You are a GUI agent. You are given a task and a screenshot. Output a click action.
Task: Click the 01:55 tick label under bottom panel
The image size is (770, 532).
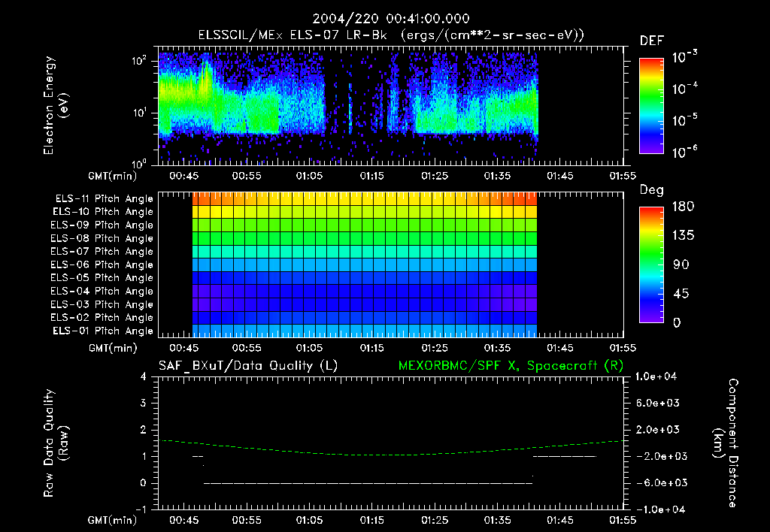pos(623,520)
